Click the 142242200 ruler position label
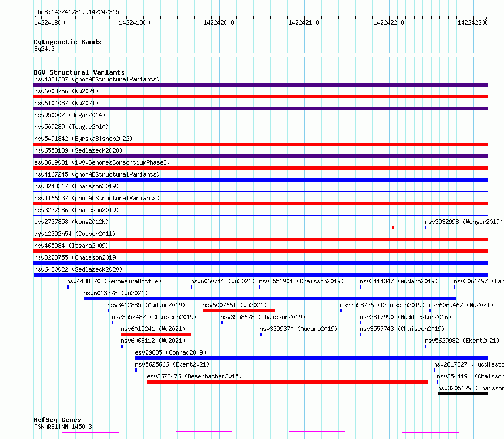This screenshot has height=439, width=504. [388, 23]
